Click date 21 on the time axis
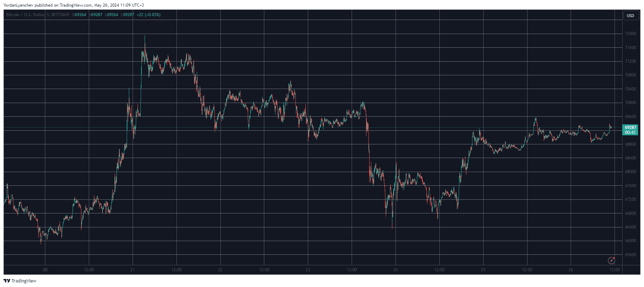 click(x=132, y=270)
